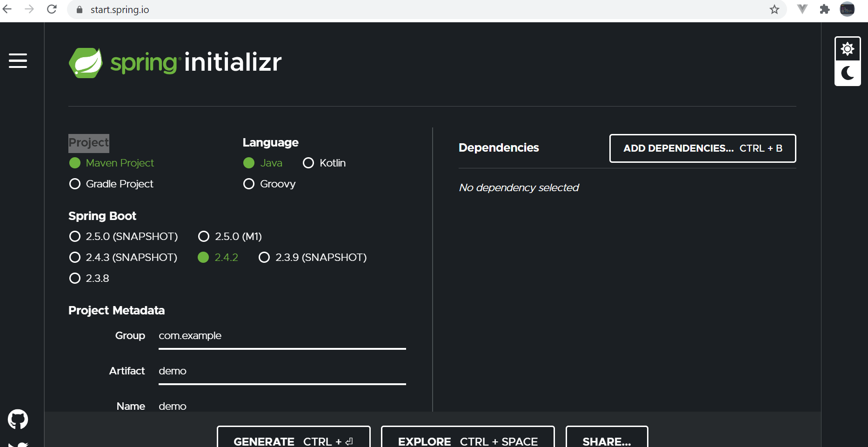Select Spring Boot 2.4.2
This screenshot has width=868, height=447.
click(x=218, y=257)
